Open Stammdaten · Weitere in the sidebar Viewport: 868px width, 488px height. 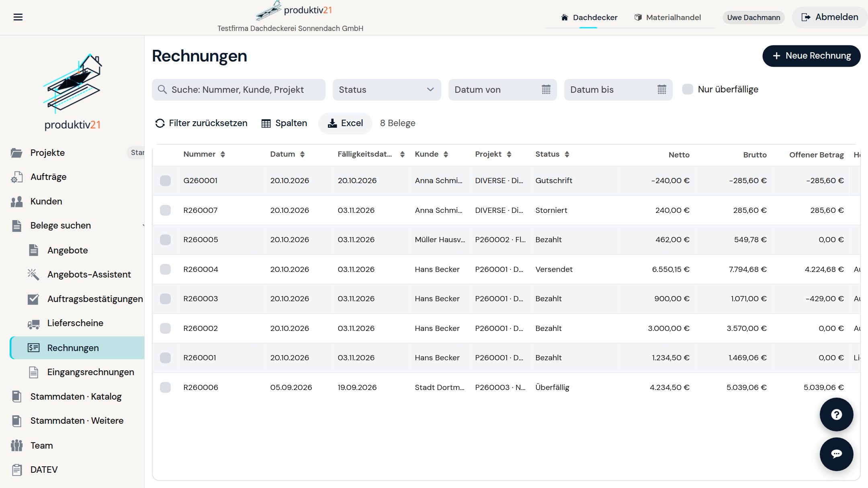(x=77, y=421)
